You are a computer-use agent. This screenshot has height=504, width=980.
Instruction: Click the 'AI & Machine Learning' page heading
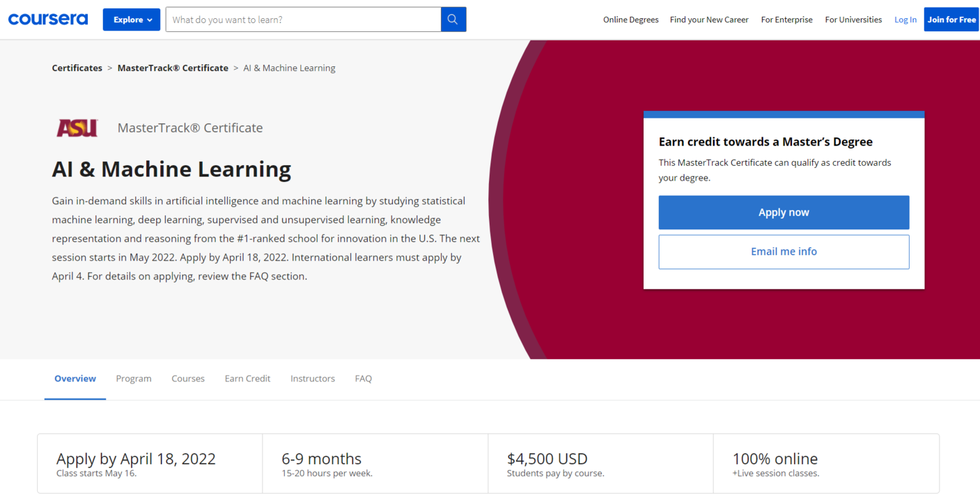click(171, 169)
